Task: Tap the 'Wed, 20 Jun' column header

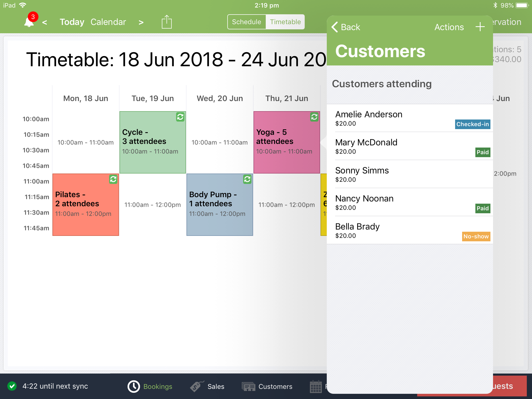Action: (220, 98)
